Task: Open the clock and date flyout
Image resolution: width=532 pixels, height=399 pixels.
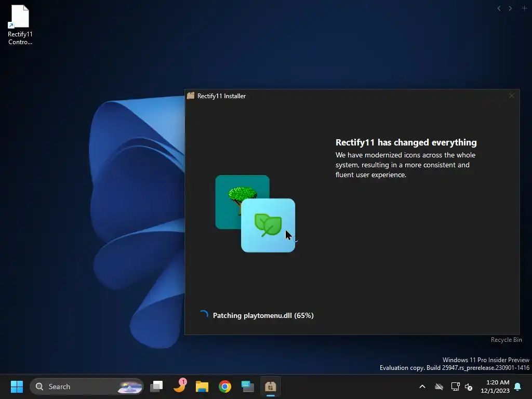Action: point(495,387)
